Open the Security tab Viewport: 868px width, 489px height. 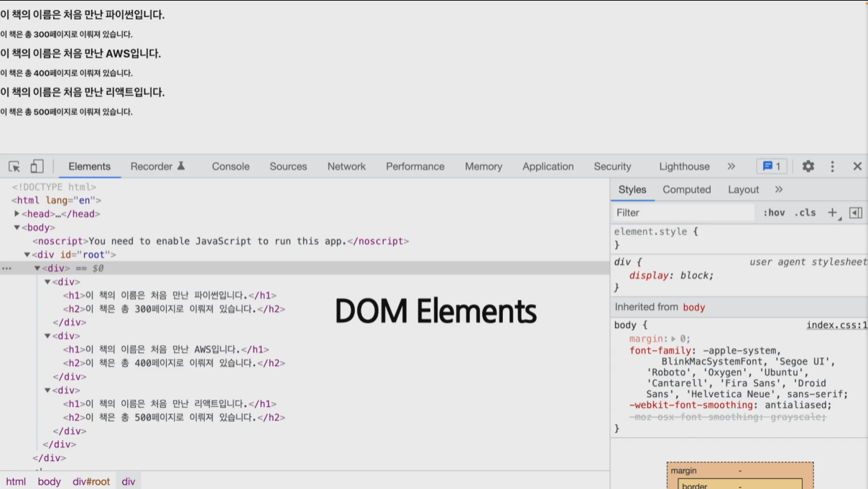click(612, 166)
